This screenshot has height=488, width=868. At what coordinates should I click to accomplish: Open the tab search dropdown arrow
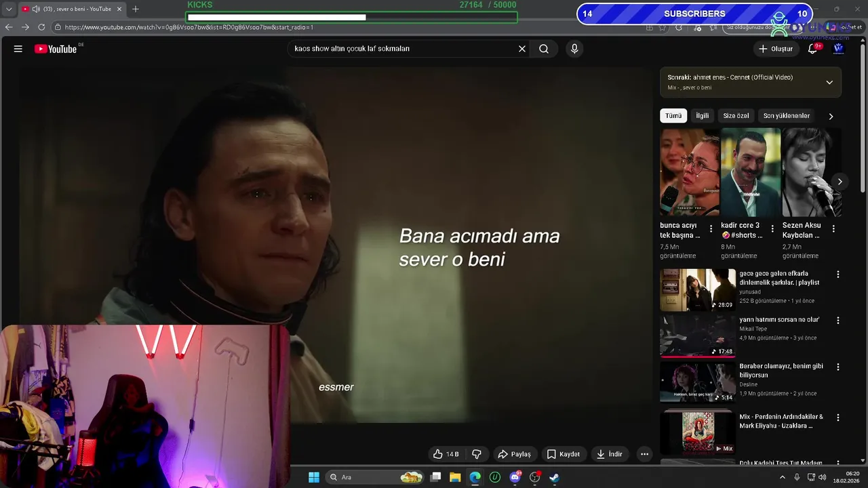pos(8,9)
